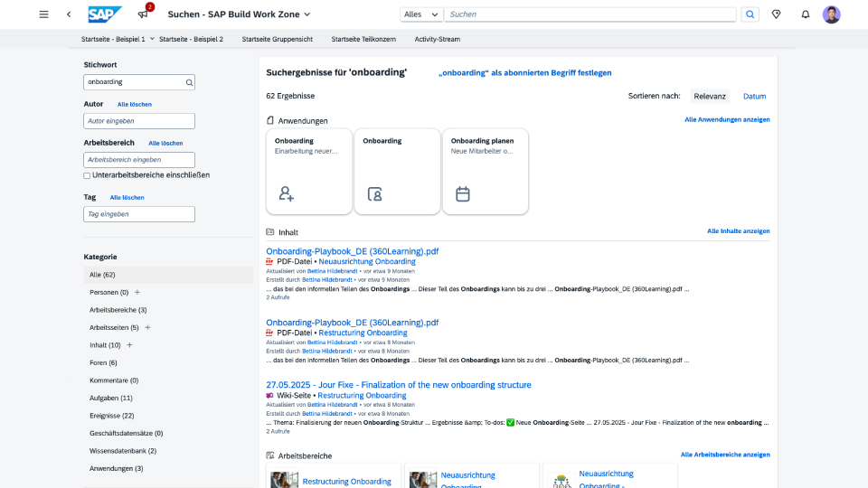The height and width of the screenshot is (488, 868).
Task: Sort results by Relevanz
Action: pos(710,96)
